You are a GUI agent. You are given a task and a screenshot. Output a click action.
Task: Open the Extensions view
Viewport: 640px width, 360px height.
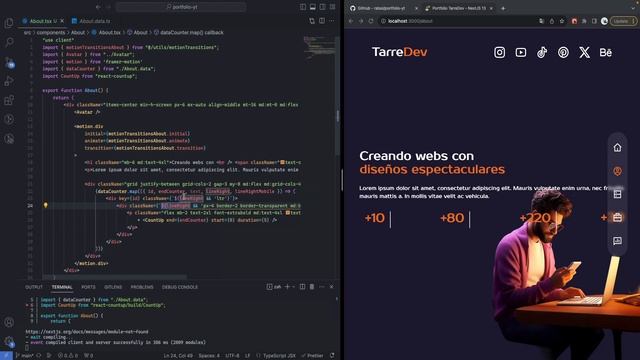pyautogui.click(x=9, y=100)
